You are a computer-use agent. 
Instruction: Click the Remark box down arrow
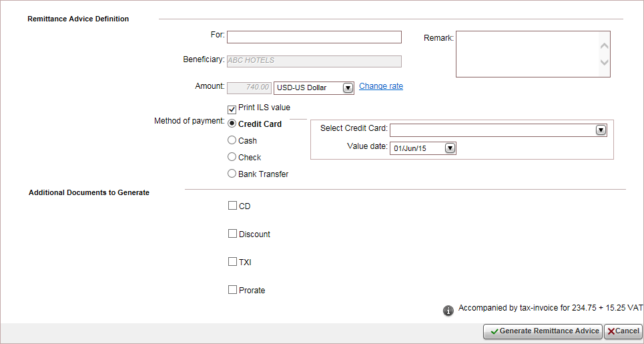point(604,63)
